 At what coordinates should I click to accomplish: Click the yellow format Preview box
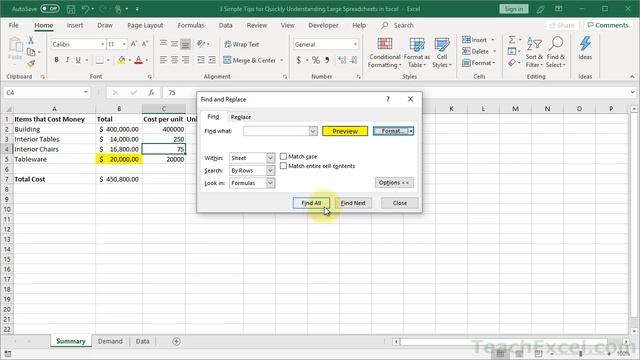point(345,131)
